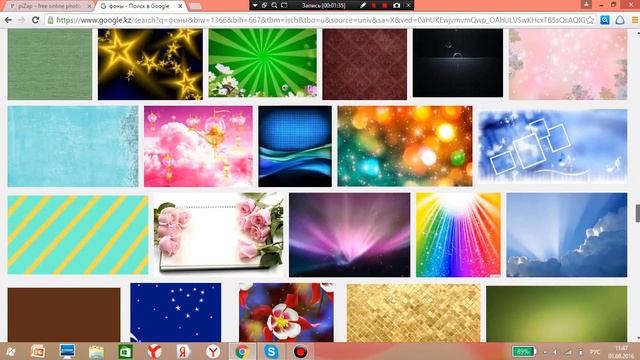Screen dimensions: 640x360
Task: Click the green padlock site security icon
Action: tap(50, 20)
